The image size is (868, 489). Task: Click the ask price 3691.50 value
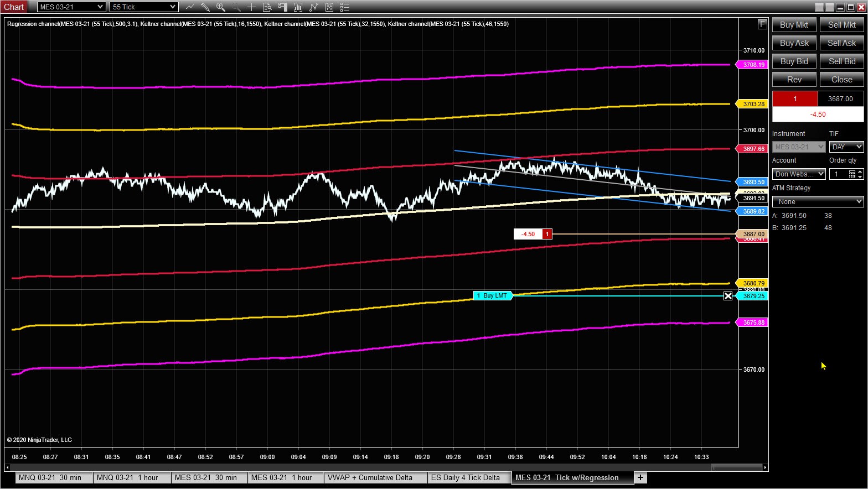[794, 216]
